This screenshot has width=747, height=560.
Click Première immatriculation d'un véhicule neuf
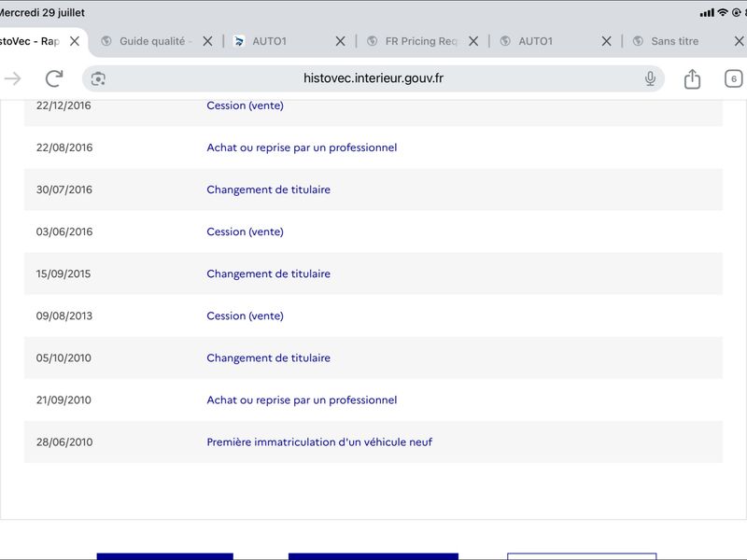319,441
